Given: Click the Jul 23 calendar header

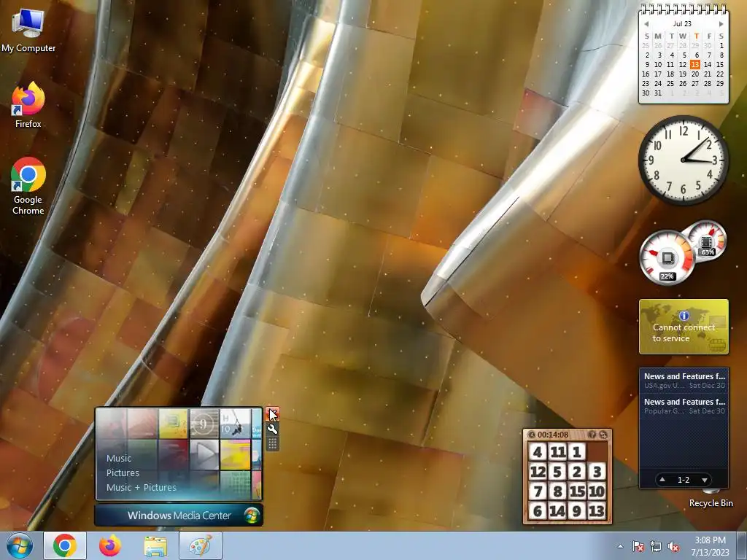Looking at the screenshot, I should click(x=682, y=24).
